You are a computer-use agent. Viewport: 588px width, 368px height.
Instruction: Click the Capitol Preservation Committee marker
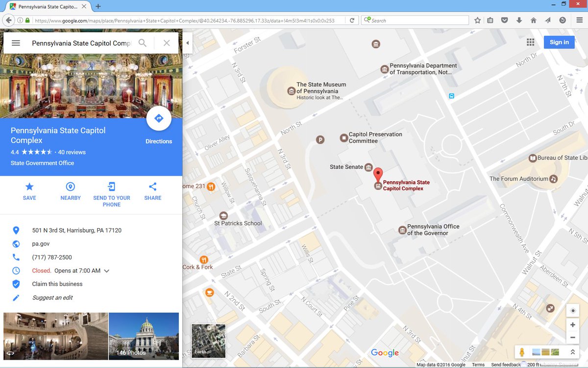pyautogui.click(x=343, y=138)
